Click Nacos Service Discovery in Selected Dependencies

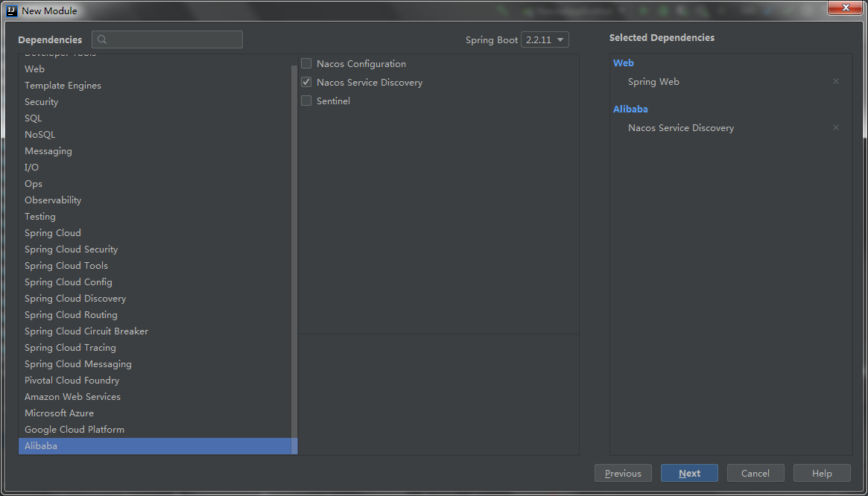coord(681,128)
